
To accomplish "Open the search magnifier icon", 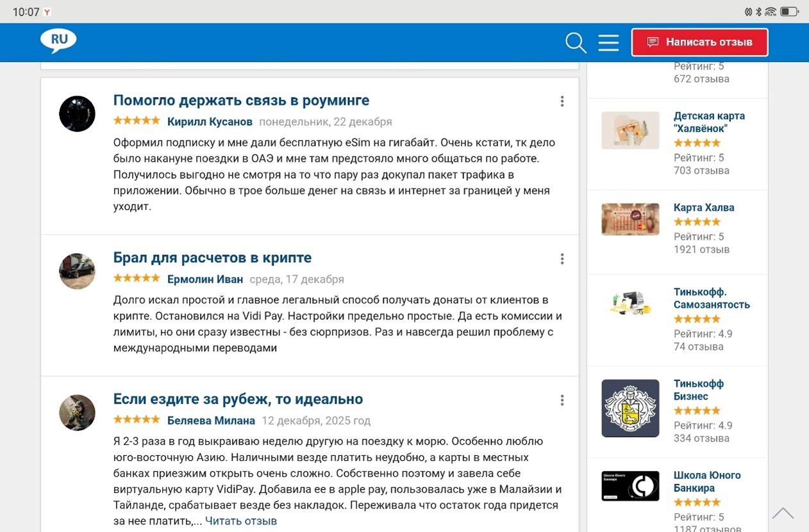I will click(x=576, y=43).
